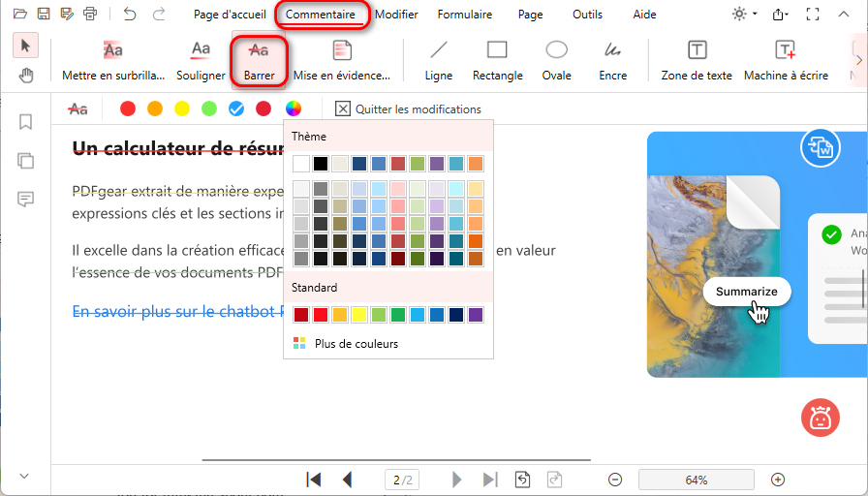The width and height of the screenshot is (868, 496).
Task: Open the 64% zoom level box
Action: pyautogui.click(x=696, y=480)
